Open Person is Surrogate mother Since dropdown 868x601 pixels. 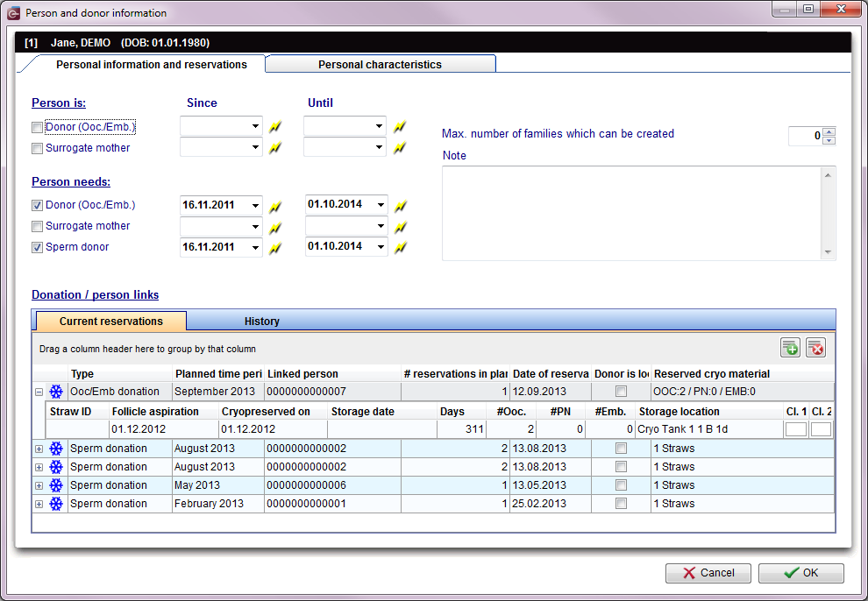(x=255, y=148)
